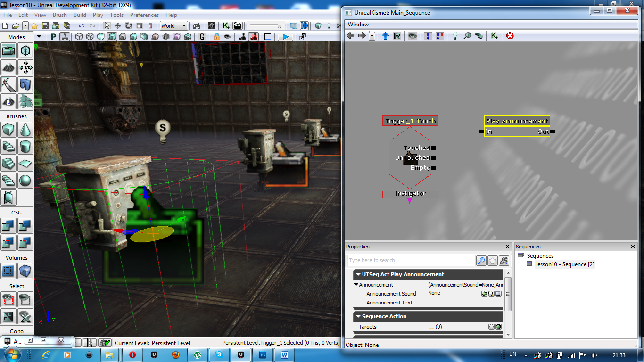Image resolution: width=644 pixels, height=362 pixels.
Task: Click the CSG Subtract button
Action: pyautogui.click(x=25, y=226)
